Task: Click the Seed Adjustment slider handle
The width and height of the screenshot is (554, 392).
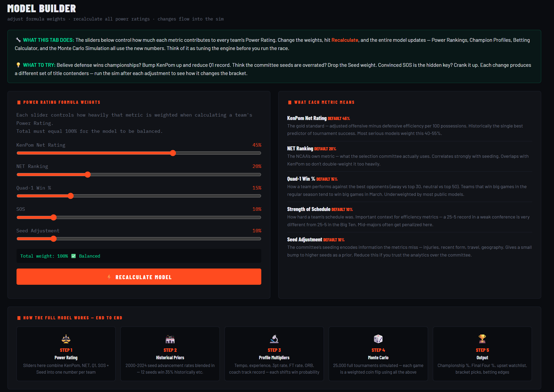Action: coord(54,239)
